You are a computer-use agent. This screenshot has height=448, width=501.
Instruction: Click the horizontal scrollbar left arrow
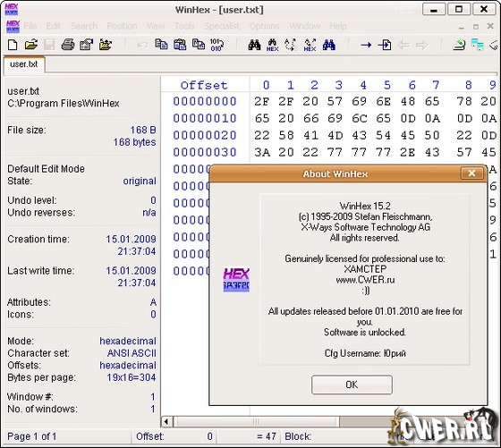tap(166, 421)
